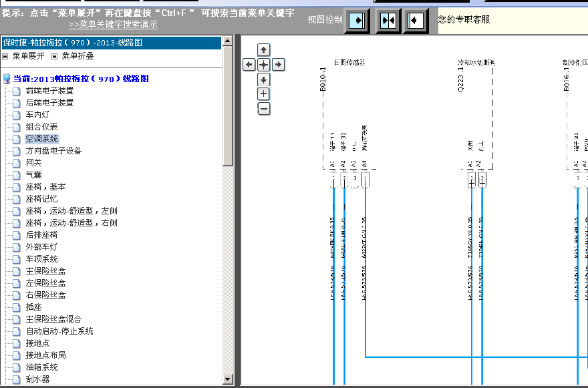Image resolution: width=588 pixels, height=388 pixels.
Task: Select the header 保时捷-帕拉梅拉(970)-2013-线路图
Action: [112, 43]
